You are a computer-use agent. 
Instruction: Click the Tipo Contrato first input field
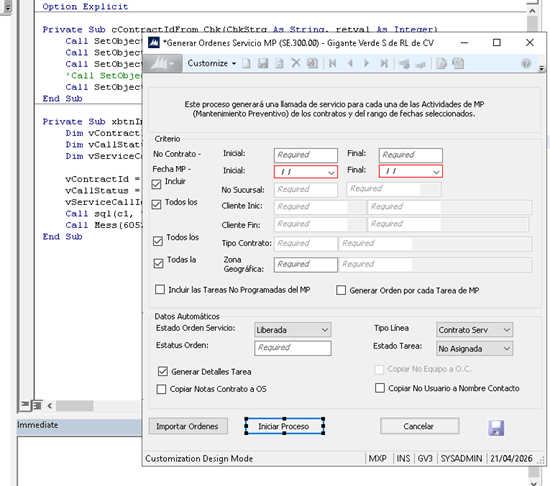pyautogui.click(x=306, y=243)
